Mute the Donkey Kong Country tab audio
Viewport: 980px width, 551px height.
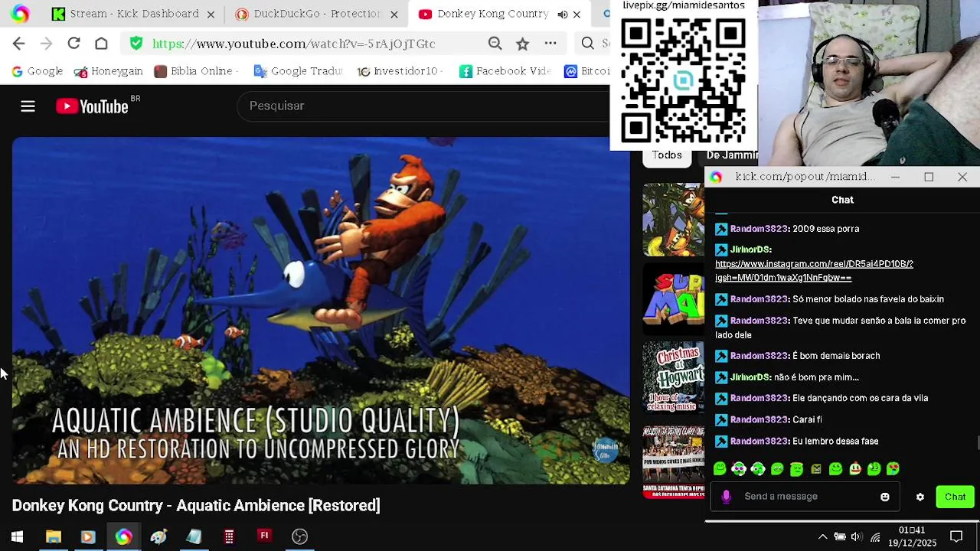click(x=563, y=14)
